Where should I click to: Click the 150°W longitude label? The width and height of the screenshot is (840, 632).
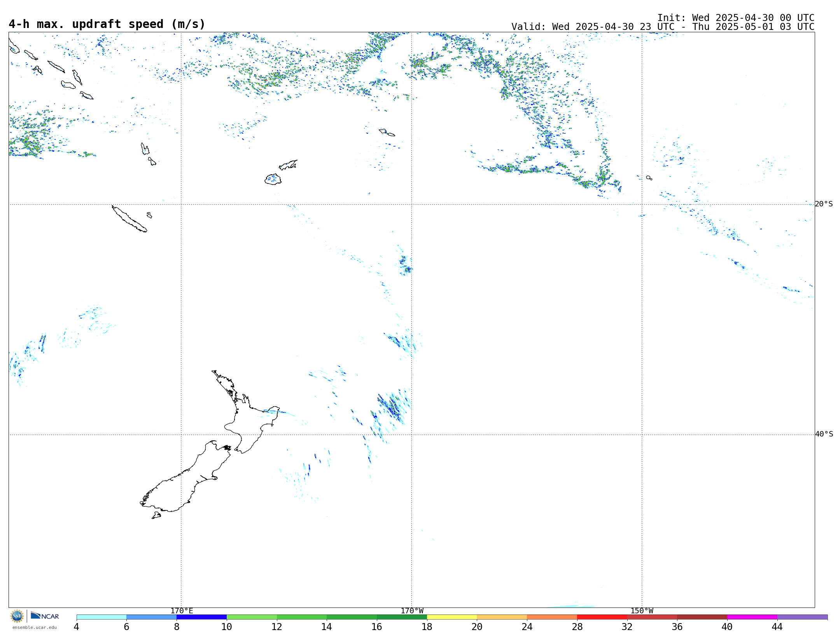(642, 611)
